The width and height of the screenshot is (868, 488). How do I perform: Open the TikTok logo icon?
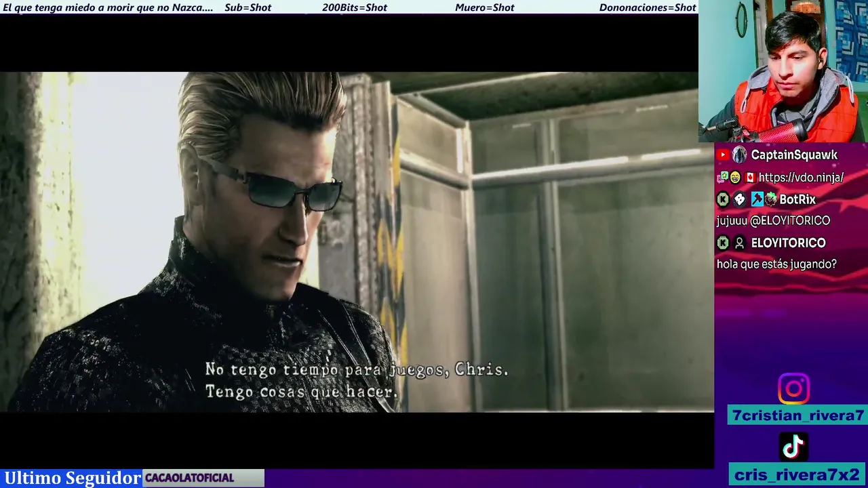pos(793,447)
